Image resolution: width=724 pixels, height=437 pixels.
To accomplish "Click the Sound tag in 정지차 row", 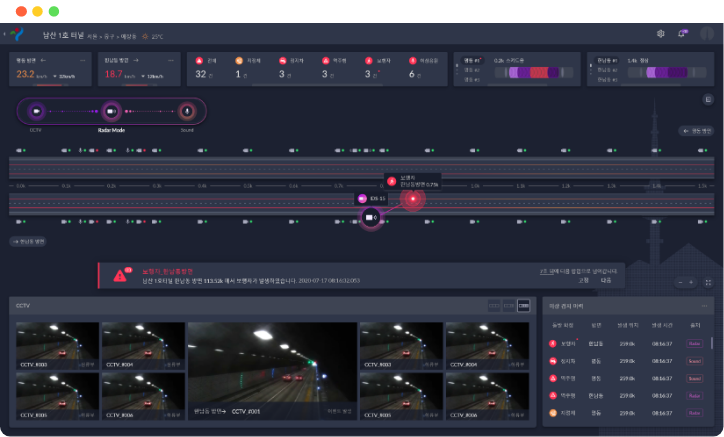I will [x=694, y=361].
